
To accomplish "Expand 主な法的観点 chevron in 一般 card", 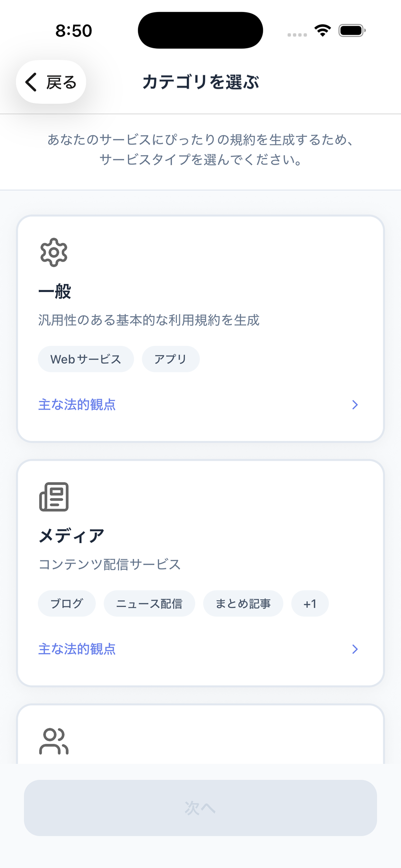I will click(x=355, y=405).
